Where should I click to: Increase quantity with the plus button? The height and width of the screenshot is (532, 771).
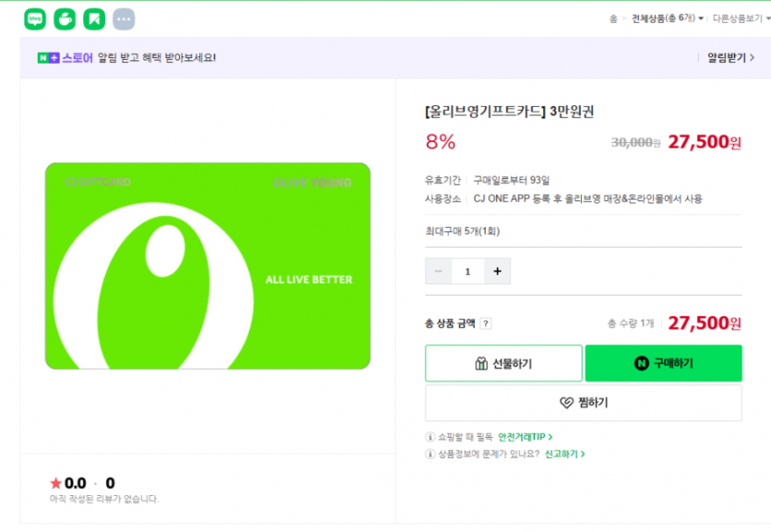pos(497,272)
